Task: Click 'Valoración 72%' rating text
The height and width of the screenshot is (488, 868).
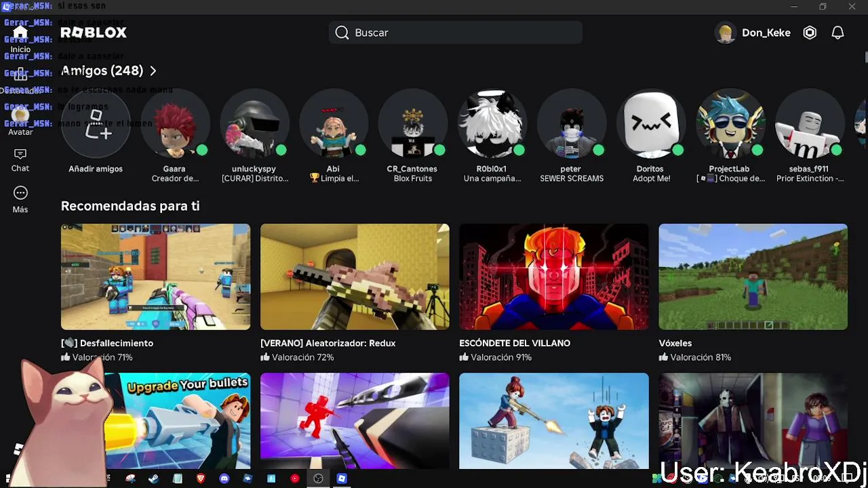Action: [302, 357]
